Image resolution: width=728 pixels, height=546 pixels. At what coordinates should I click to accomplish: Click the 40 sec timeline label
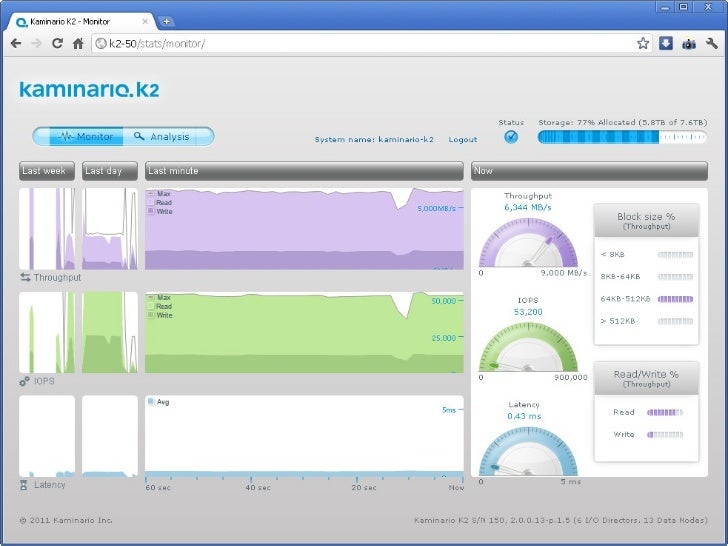(x=258, y=488)
